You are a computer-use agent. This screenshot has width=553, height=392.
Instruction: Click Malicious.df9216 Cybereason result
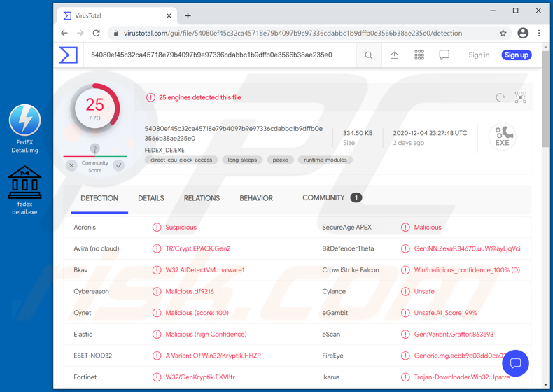tap(190, 292)
